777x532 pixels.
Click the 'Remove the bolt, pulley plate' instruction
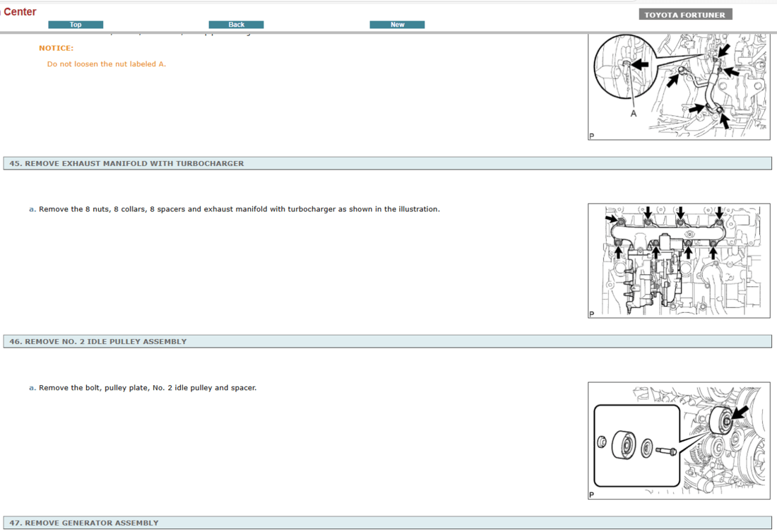point(148,388)
